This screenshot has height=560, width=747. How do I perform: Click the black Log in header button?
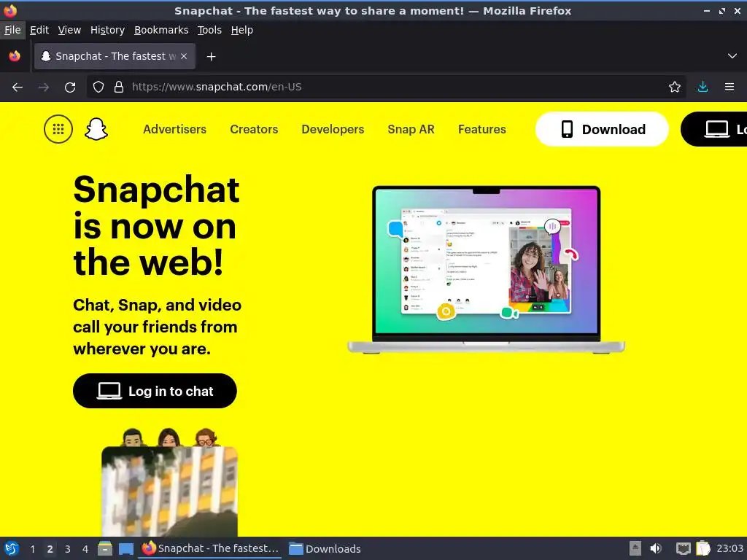[715, 129]
